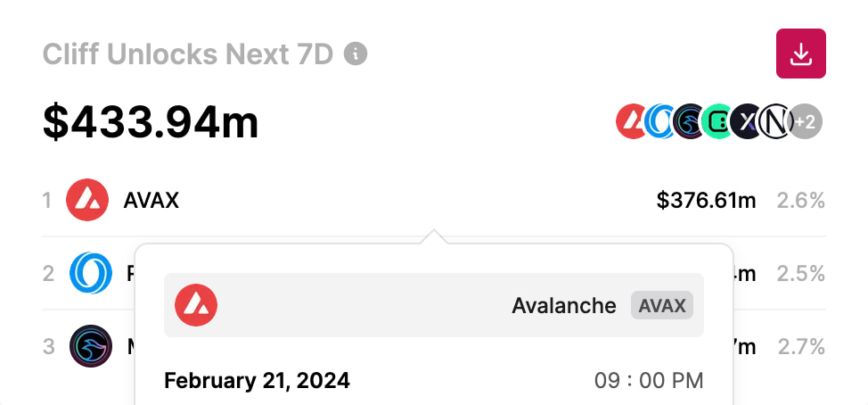Click the 2.7% figure on row 3

point(801,347)
